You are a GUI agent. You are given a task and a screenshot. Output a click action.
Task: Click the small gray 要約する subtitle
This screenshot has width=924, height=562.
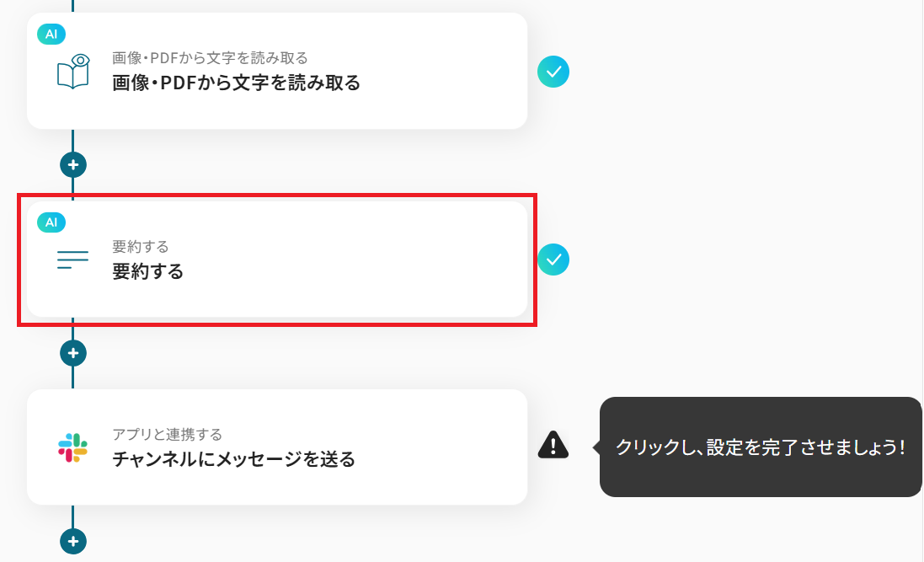coord(140,246)
